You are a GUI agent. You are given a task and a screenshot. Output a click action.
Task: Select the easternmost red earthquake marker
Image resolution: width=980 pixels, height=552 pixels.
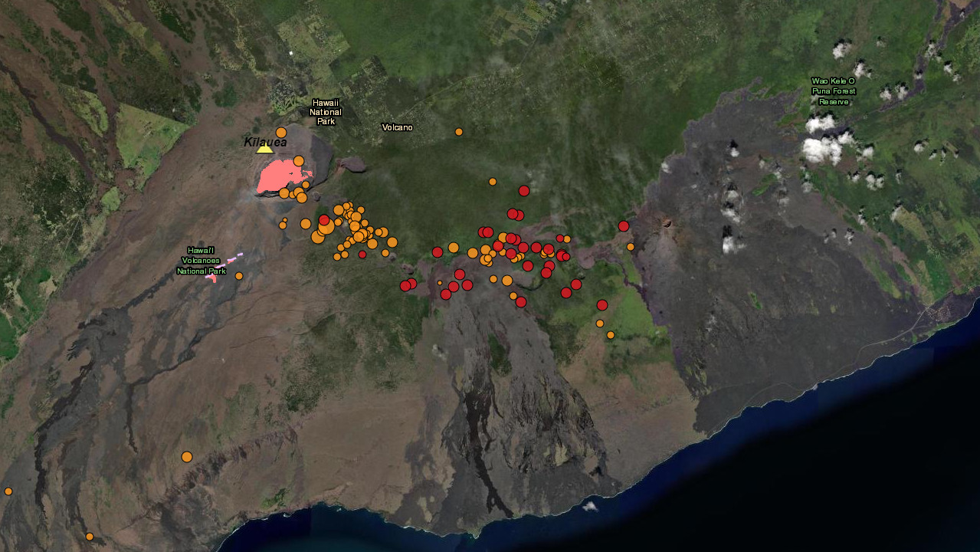click(624, 226)
